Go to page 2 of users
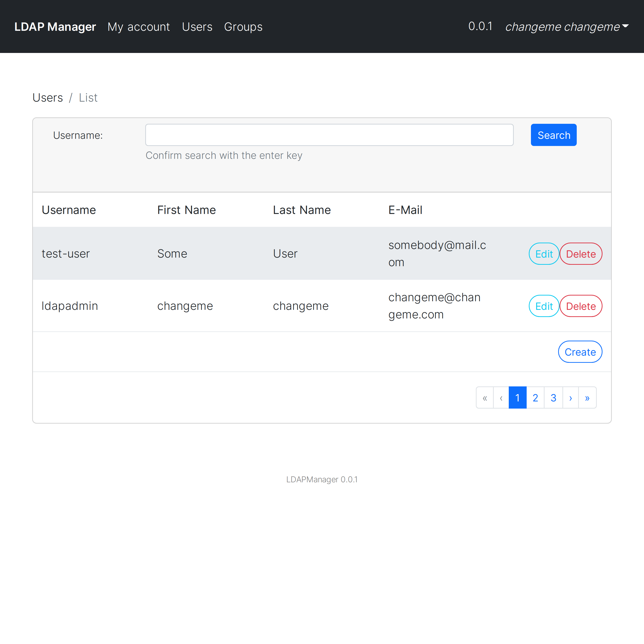 click(535, 398)
